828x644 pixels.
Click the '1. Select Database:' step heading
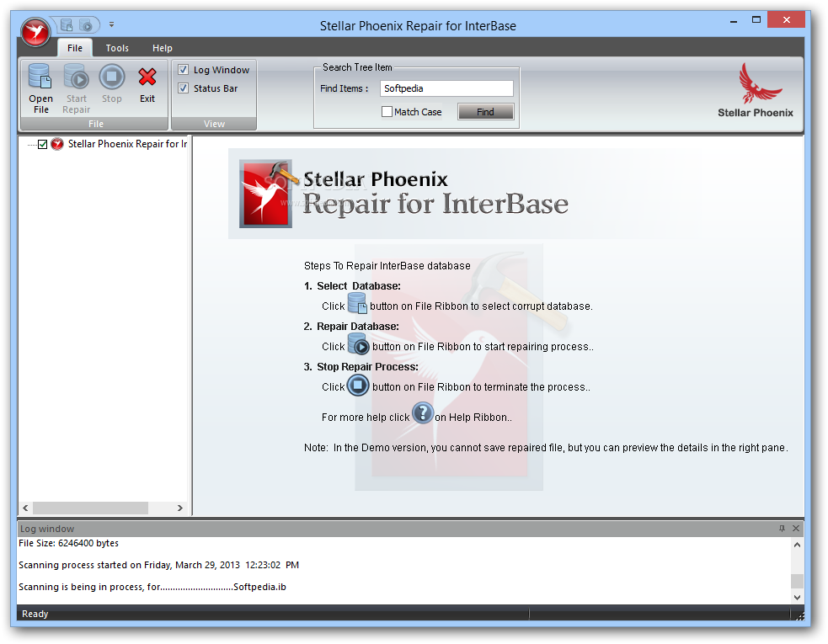click(x=352, y=286)
